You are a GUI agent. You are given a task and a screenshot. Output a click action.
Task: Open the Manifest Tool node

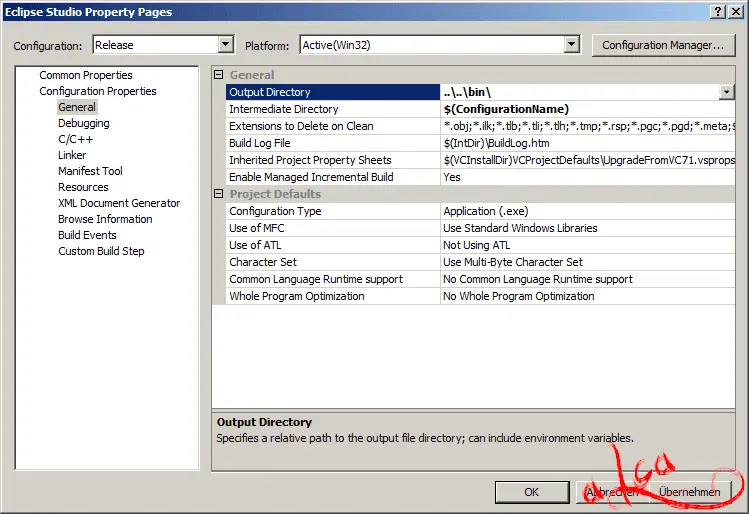point(90,171)
